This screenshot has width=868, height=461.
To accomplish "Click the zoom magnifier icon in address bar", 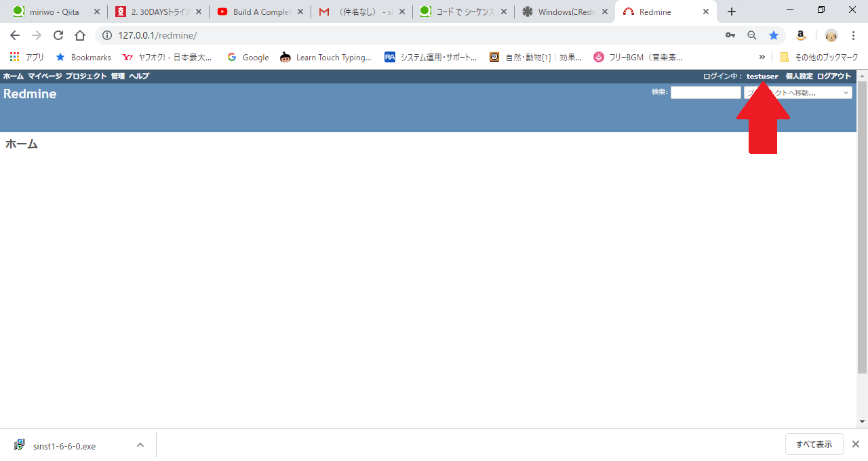I will (752, 35).
